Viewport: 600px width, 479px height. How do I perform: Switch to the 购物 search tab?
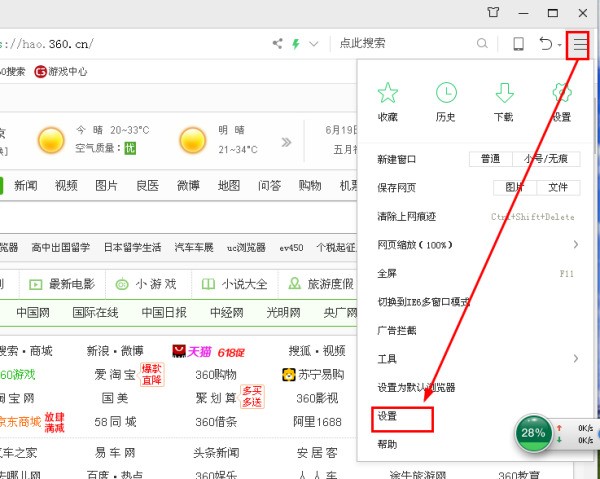[x=310, y=186]
